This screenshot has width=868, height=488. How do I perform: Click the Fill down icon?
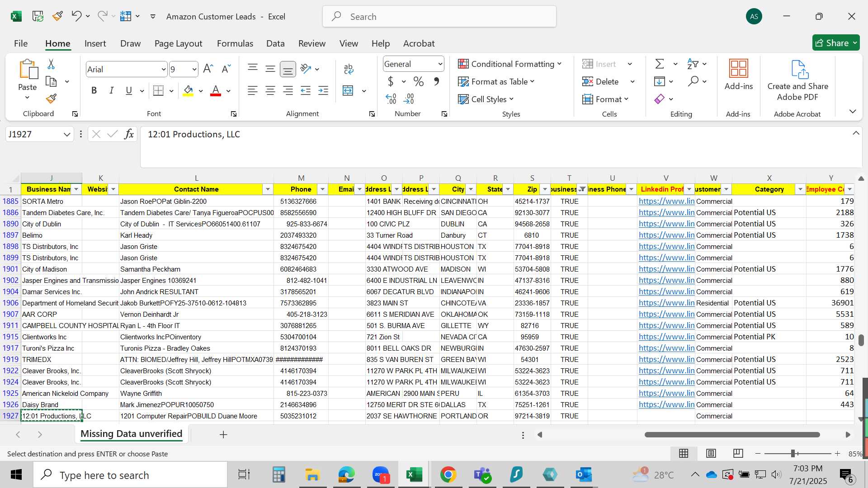coord(660,81)
